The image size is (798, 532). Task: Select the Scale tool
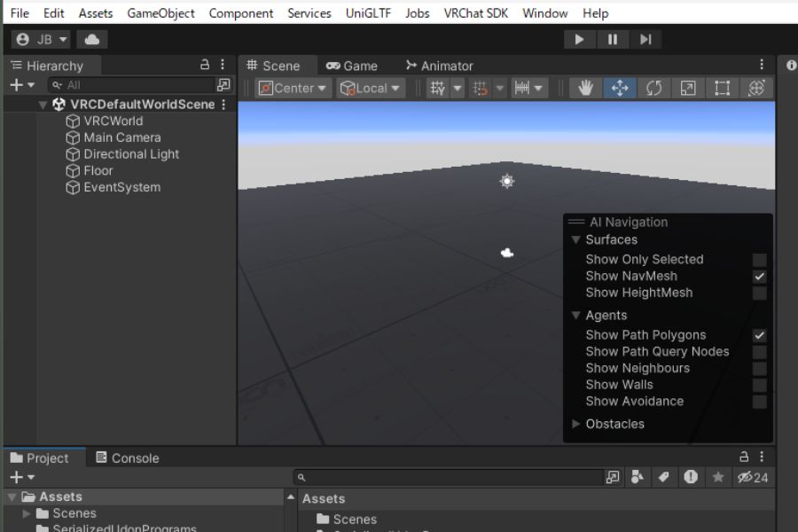[x=687, y=88]
